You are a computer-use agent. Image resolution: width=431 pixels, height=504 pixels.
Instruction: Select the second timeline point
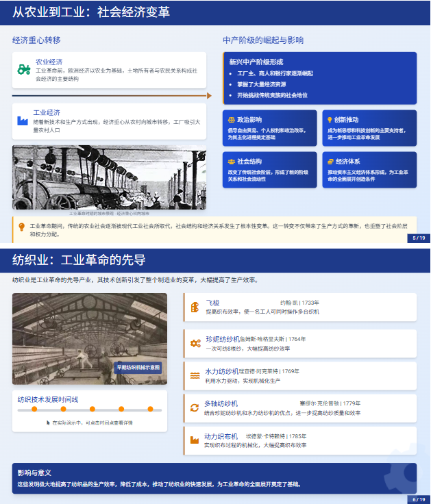(x=63, y=409)
